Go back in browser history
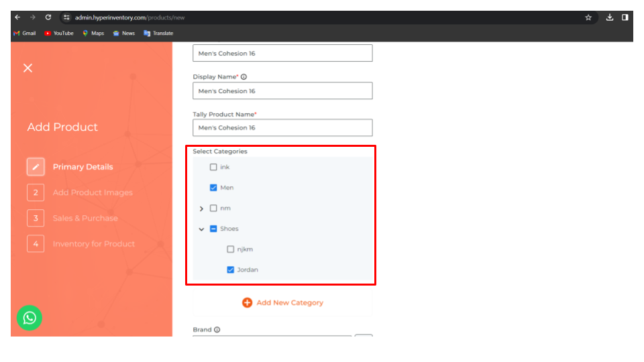 pos(17,17)
